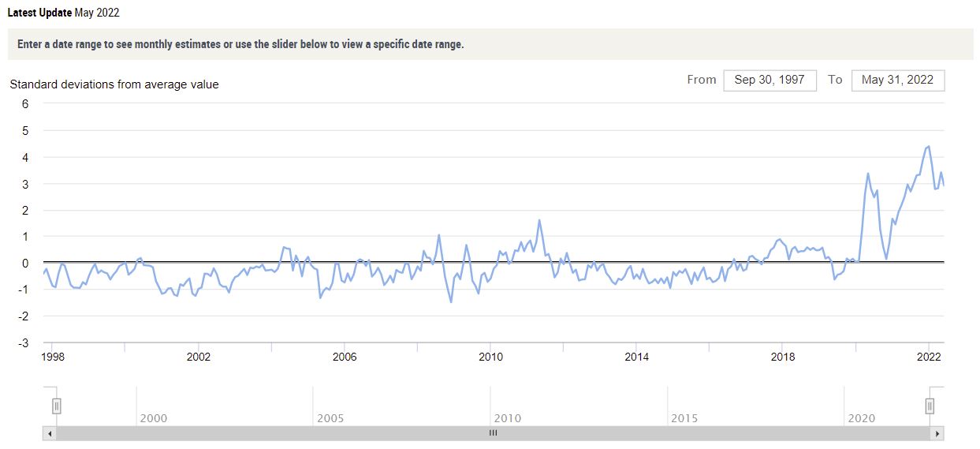Click the y-axis label 6
This screenshot has width=980, height=449.
coord(25,103)
